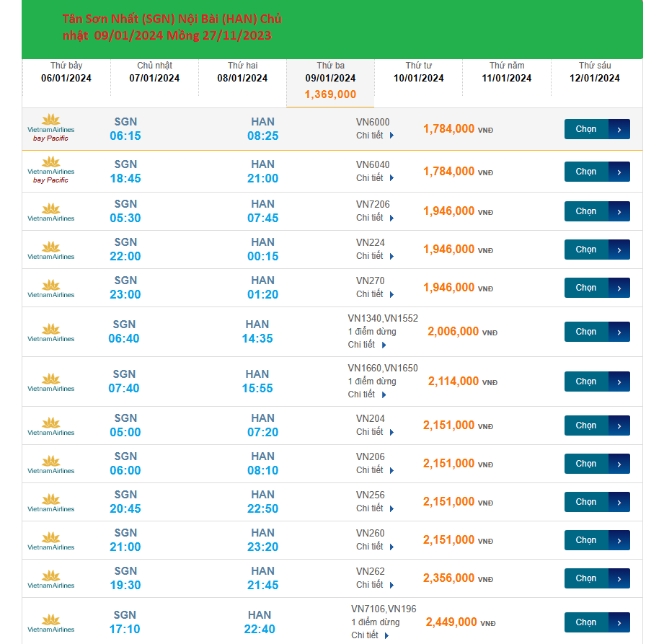Click the airline logo on the VN1340,VN1552 row

point(50,332)
